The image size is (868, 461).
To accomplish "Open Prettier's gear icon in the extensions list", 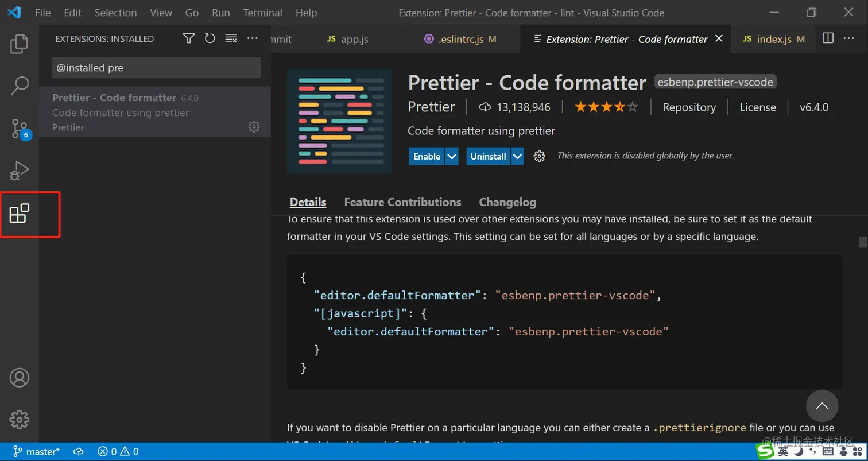I will (x=254, y=127).
